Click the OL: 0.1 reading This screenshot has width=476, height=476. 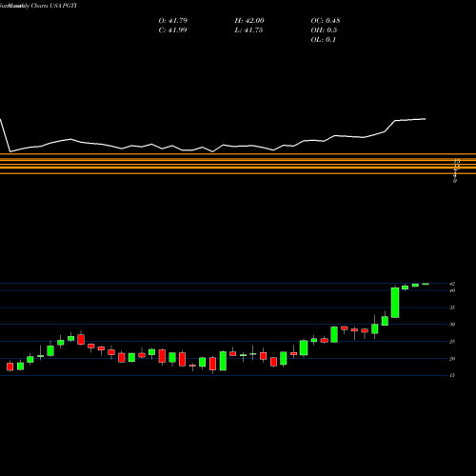323,40
